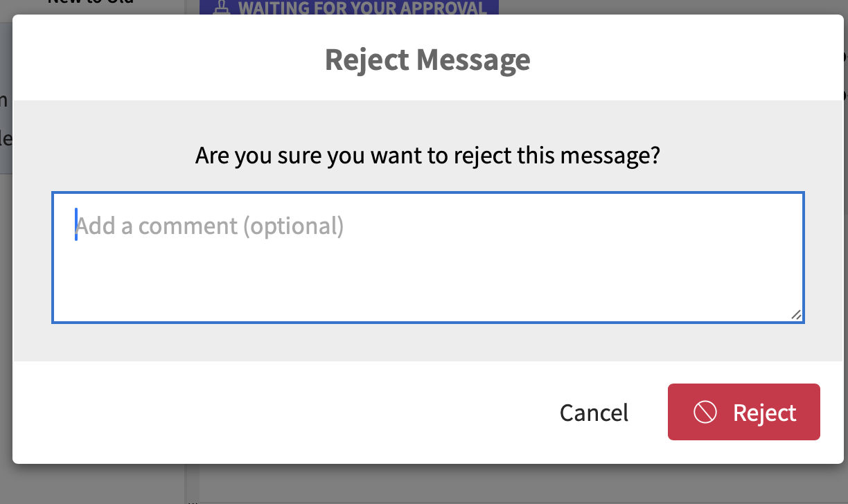Confirm rejection with the red Reject button
The height and width of the screenshot is (504, 848).
tap(744, 412)
